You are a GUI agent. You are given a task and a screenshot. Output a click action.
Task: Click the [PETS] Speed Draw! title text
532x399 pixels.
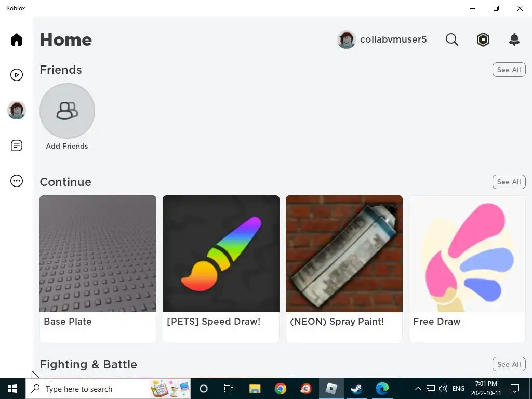click(214, 321)
